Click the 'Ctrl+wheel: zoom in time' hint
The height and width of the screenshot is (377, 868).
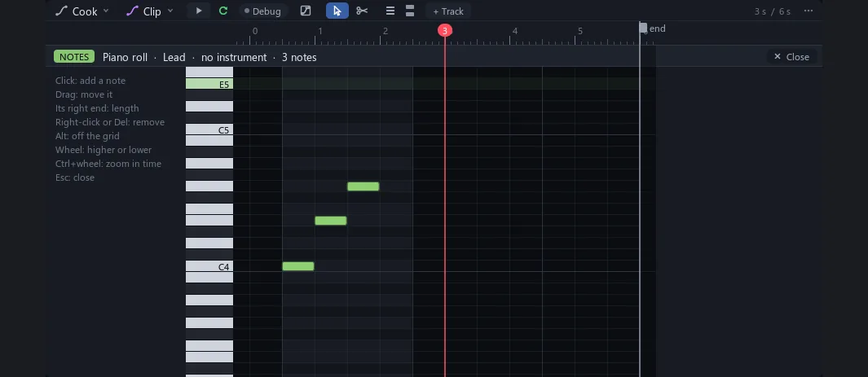pos(108,164)
